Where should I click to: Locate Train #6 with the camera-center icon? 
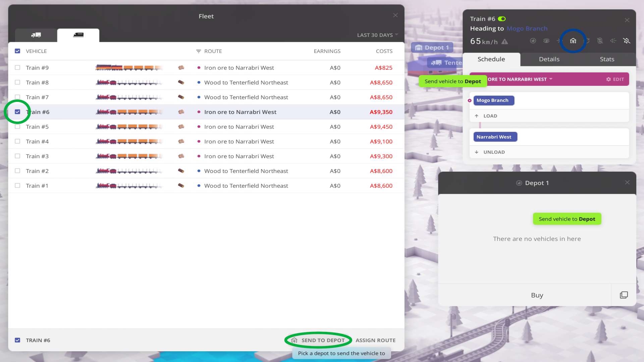pos(533,41)
